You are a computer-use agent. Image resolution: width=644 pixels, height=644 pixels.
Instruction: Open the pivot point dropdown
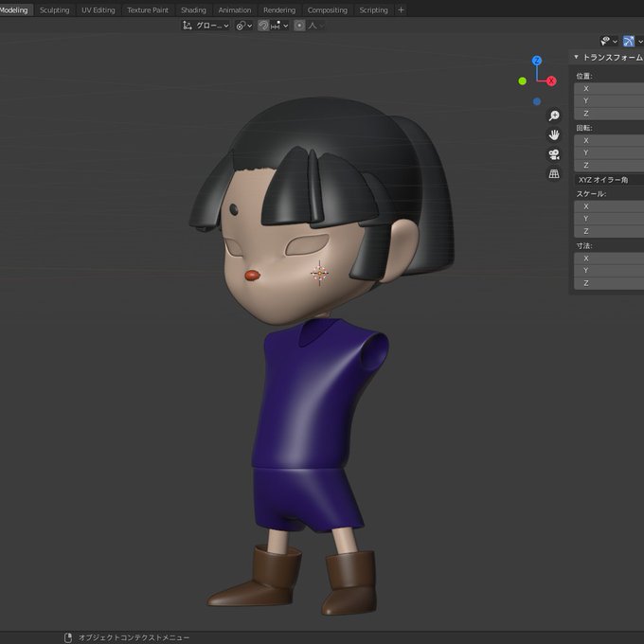coord(244,26)
